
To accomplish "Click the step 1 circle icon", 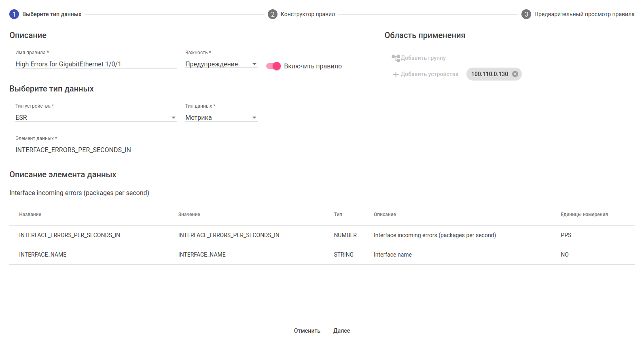I will pyautogui.click(x=14, y=14).
